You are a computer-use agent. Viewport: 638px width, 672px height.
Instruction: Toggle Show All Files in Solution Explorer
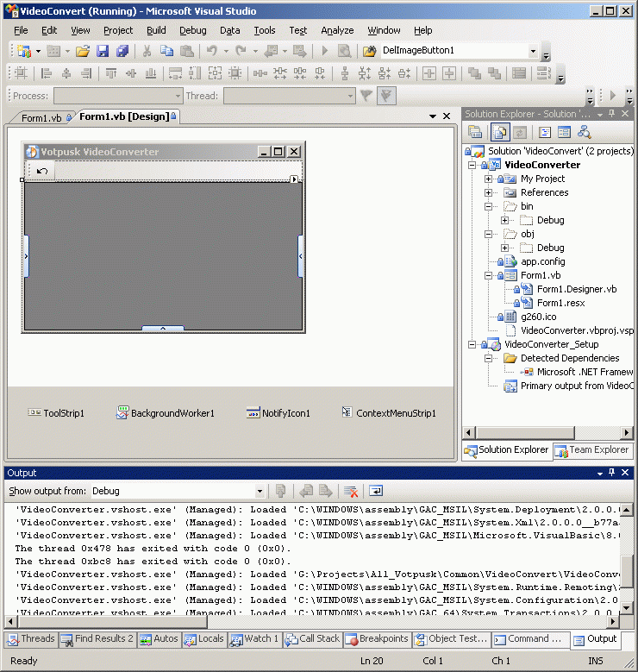pyautogui.click(x=499, y=132)
